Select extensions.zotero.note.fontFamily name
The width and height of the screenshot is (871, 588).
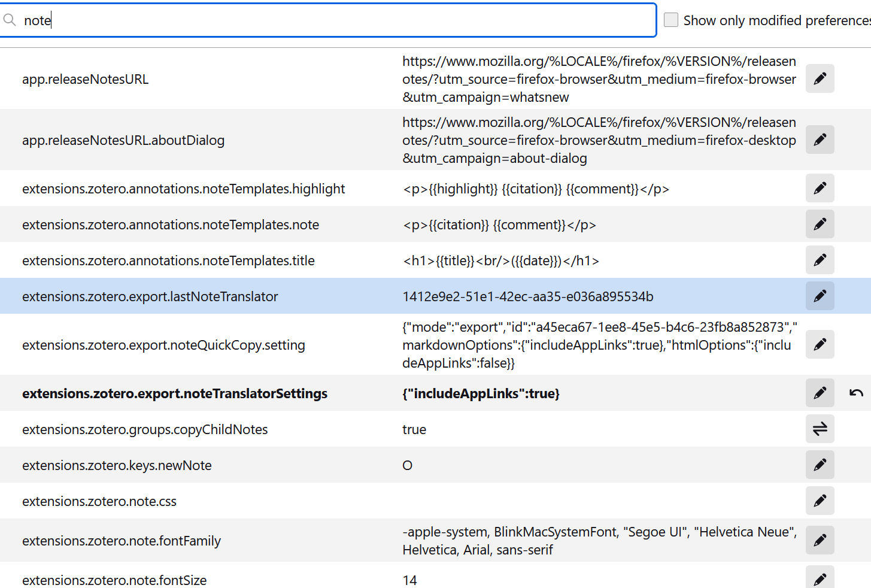coord(122,541)
